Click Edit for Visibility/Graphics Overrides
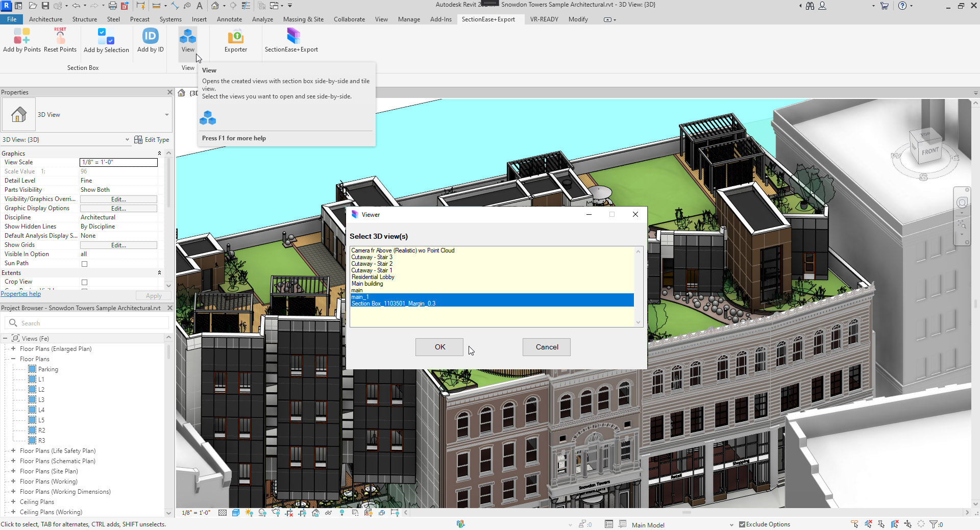The width and height of the screenshot is (980, 530). pos(118,199)
